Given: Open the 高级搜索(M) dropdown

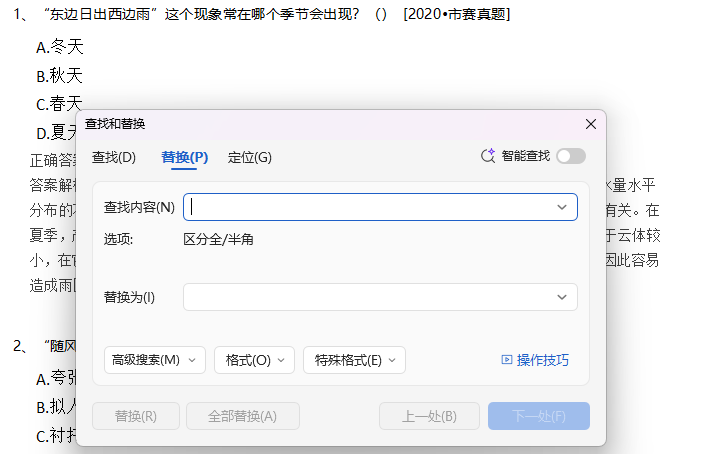Looking at the screenshot, I should [x=155, y=360].
